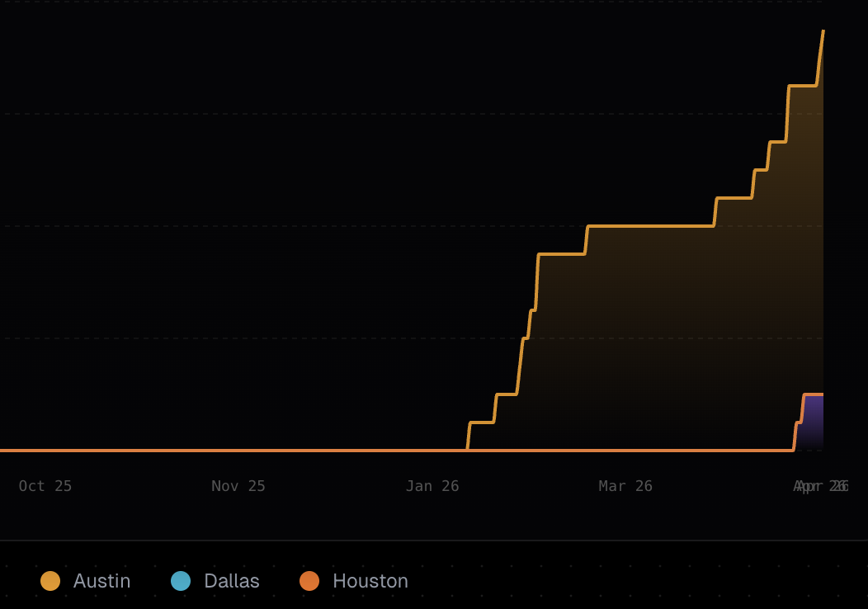Click the orange Houston legend dot
The height and width of the screenshot is (609, 868).
click(309, 581)
